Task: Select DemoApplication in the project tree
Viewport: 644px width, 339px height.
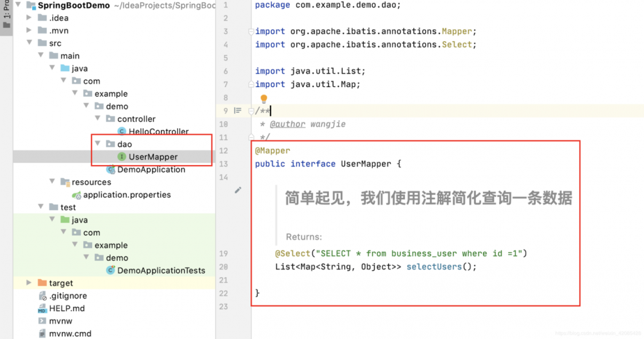Action: (151, 169)
